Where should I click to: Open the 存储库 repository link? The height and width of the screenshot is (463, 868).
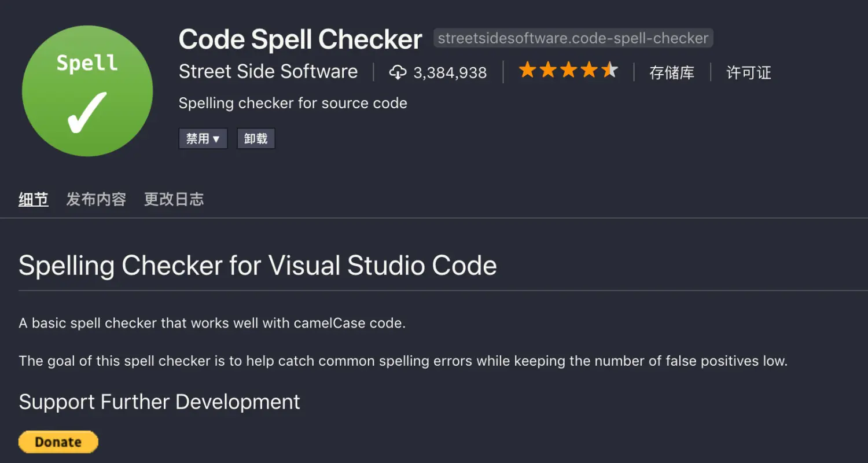point(672,73)
